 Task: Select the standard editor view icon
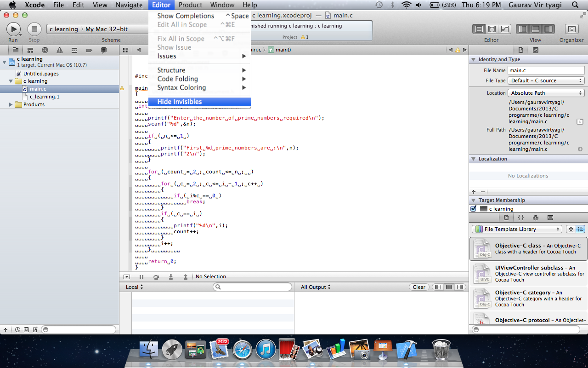tap(479, 29)
